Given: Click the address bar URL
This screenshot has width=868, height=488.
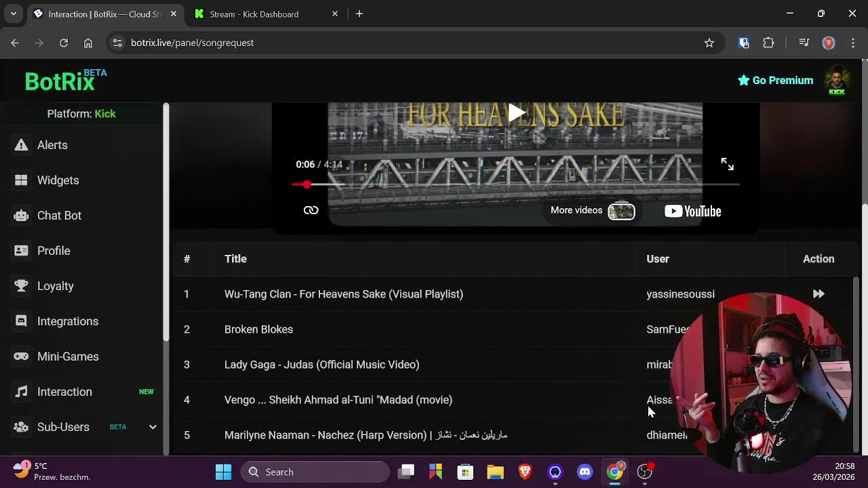Looking at the screenshot, I should click(192, 43).
